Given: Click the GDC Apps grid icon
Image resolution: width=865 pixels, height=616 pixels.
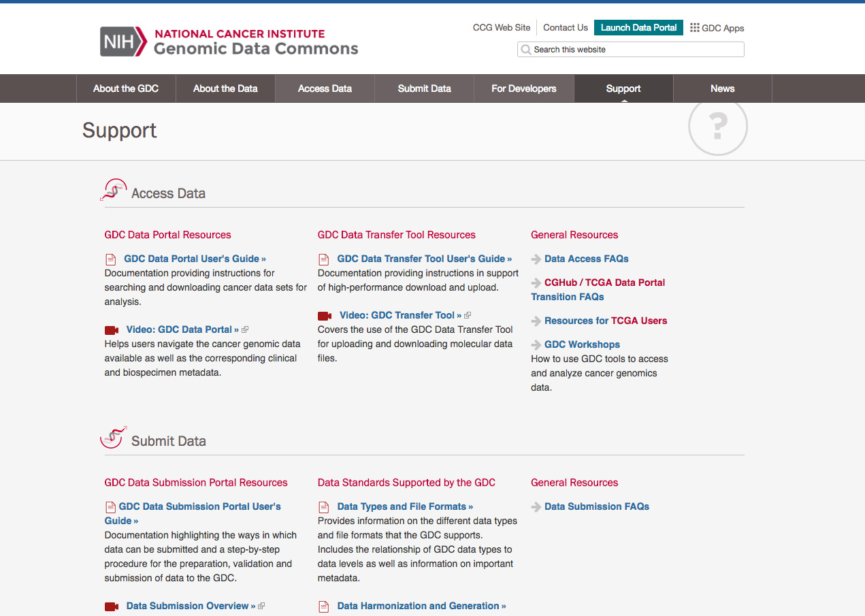Looking at the screenshot, I should (694, 28).
